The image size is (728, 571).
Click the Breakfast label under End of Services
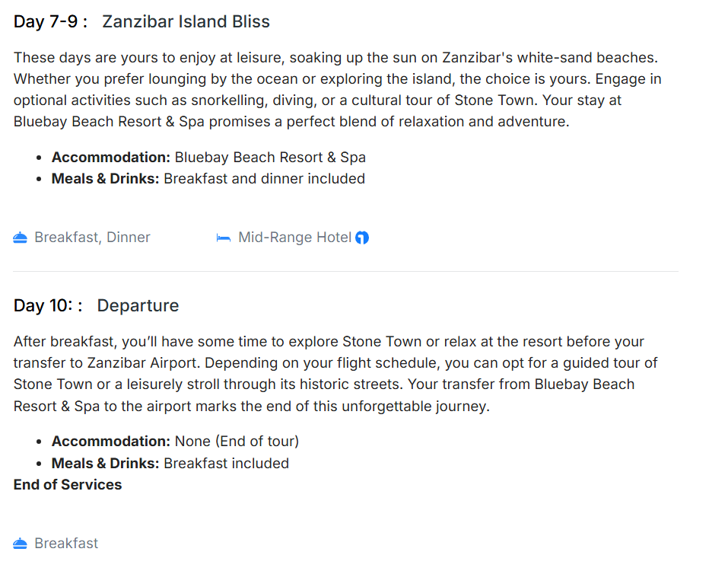coord(66,544)
